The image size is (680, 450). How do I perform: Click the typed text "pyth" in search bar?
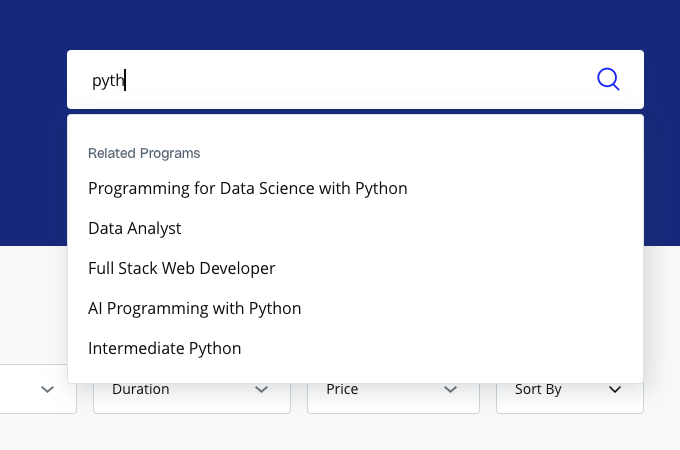(x=107, y=81)
